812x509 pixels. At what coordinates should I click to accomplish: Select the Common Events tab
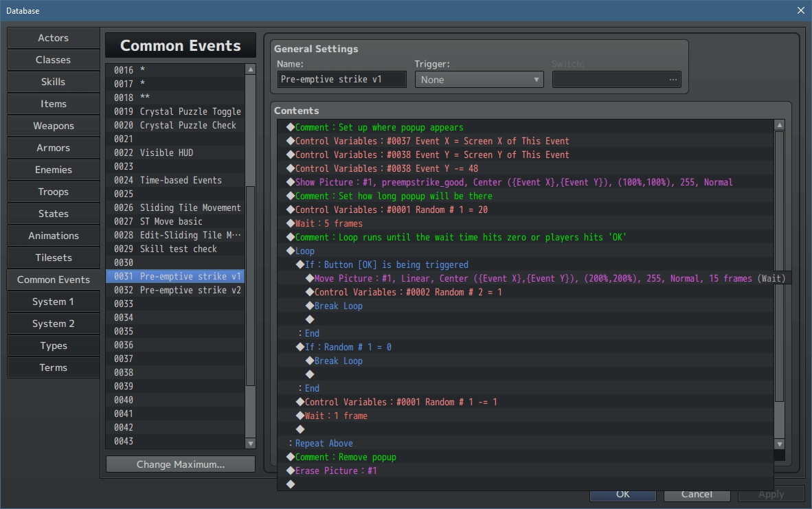(x=54, y=280)
